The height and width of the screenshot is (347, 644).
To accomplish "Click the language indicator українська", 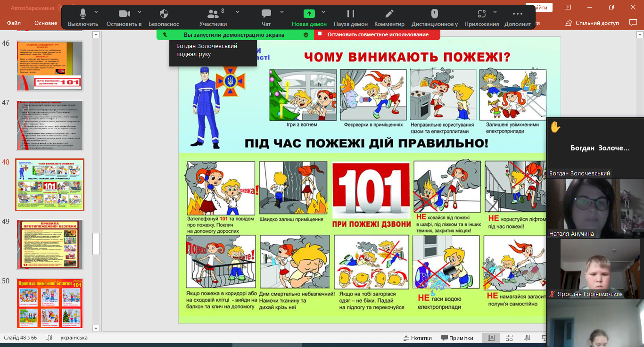I will coord(74,338).
